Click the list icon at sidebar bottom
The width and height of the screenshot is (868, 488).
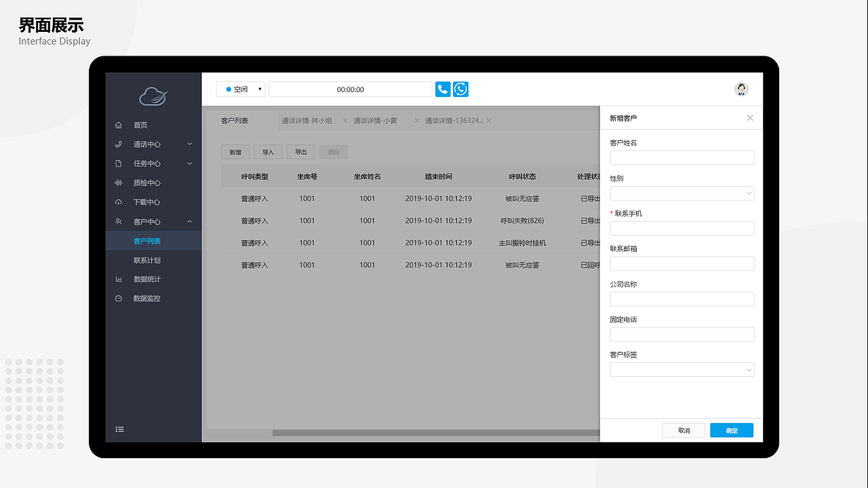click(120, 429)
